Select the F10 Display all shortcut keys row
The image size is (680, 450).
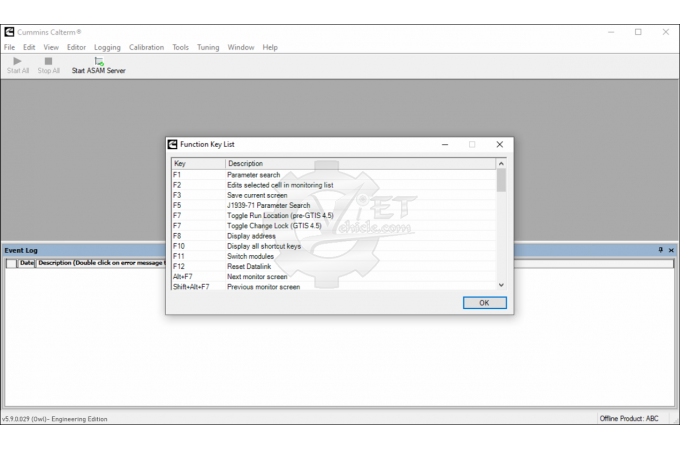coord(333,246)
